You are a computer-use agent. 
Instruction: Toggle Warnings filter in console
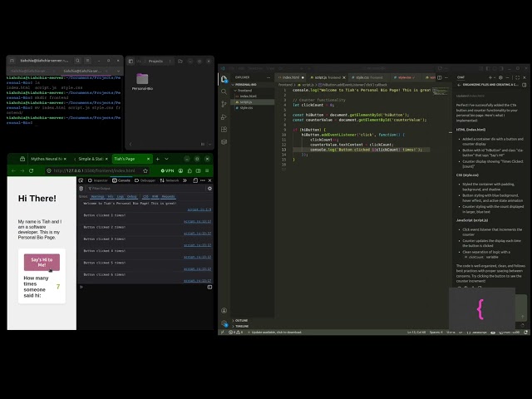point(98,196)
